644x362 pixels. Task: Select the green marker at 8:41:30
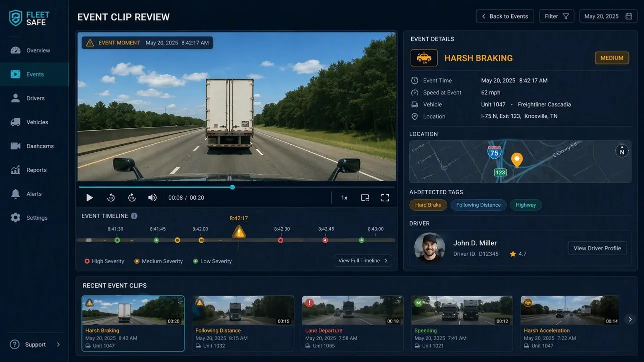[117, 240]
